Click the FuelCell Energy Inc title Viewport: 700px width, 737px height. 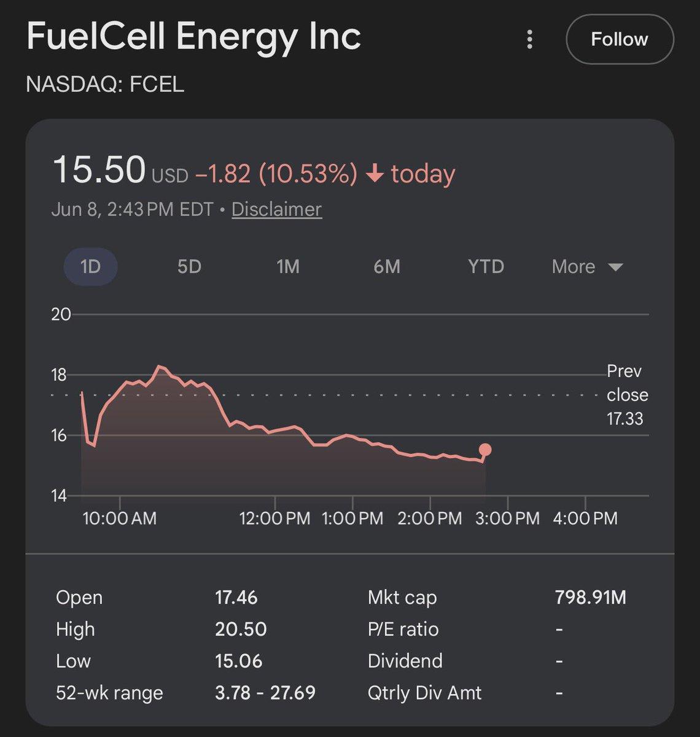194,37
